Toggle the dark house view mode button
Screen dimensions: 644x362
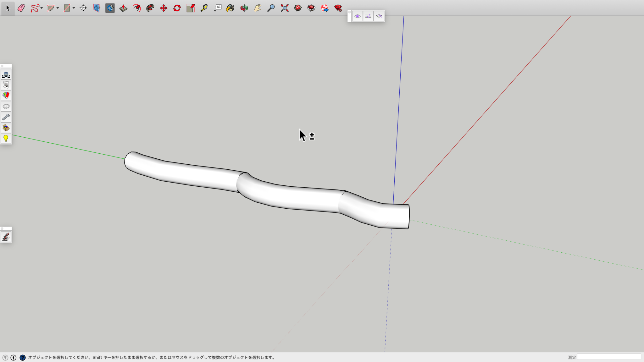point(110,8)
